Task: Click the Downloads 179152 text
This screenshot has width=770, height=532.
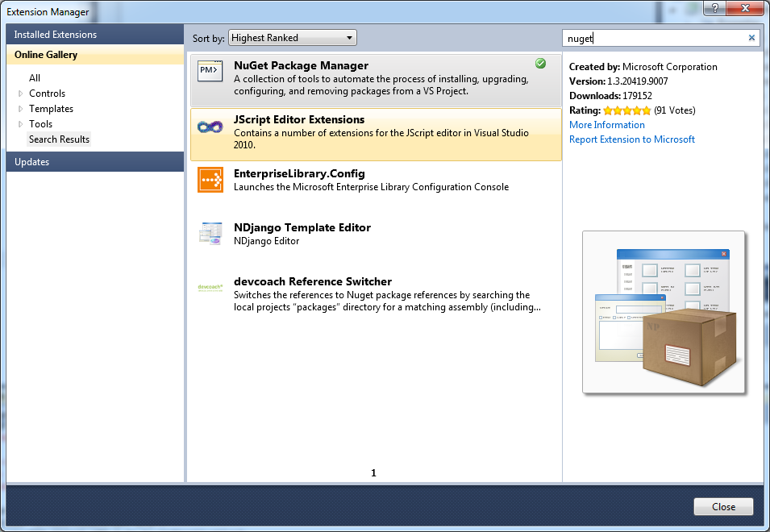Action: pyautogui.click(x=610, y=96)
